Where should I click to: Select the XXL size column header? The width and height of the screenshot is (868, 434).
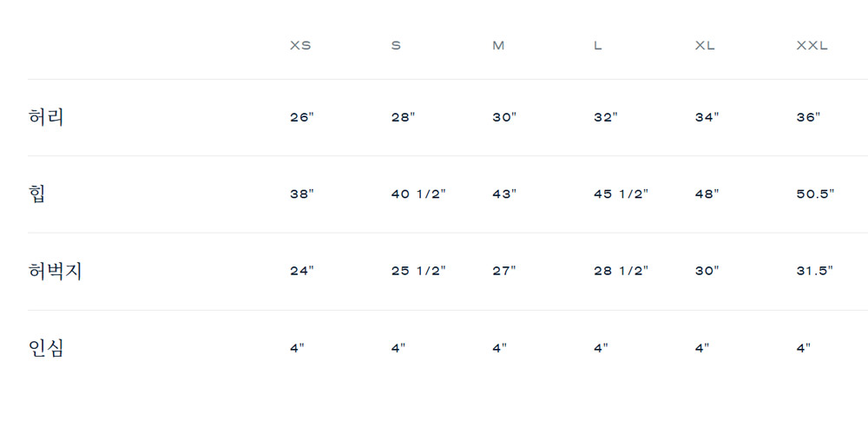pos(812,46)
